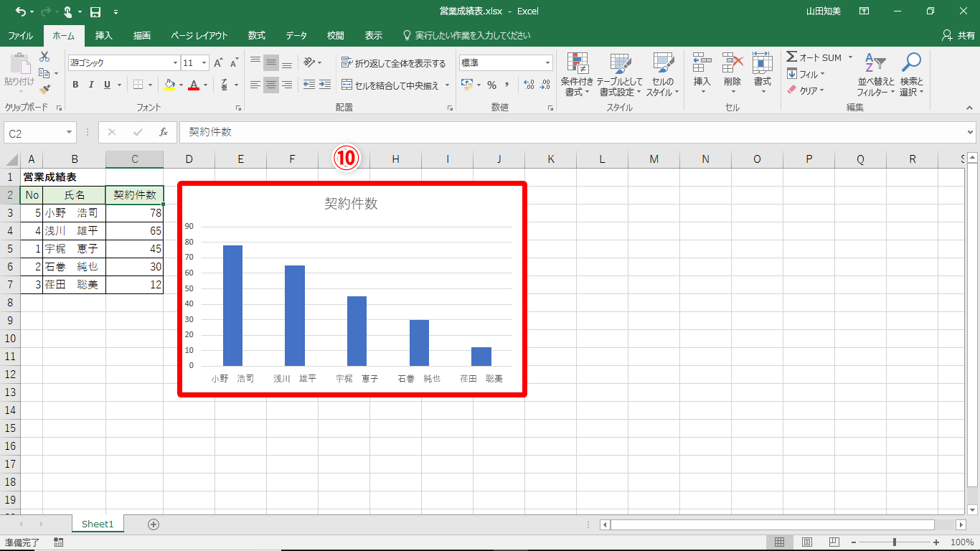This screenshot has width=980, height=551.
Task: Apply percent style to the cell
Action: tap(491, 85)
